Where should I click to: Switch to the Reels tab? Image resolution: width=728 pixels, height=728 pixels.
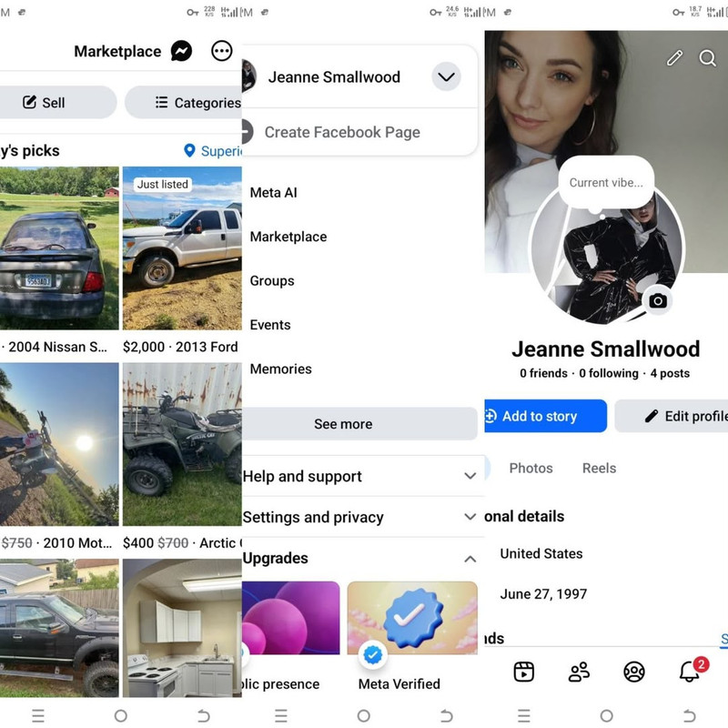(600, 468)
